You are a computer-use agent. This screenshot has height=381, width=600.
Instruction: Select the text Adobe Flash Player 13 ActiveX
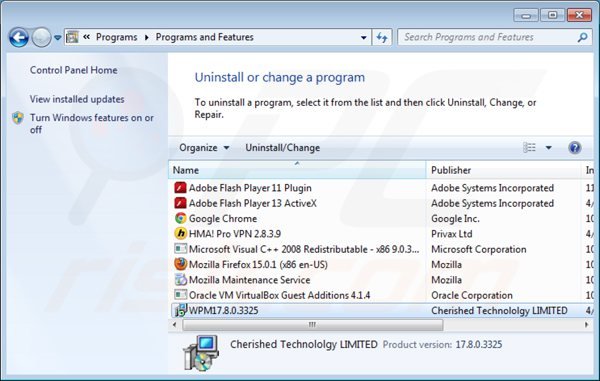pos(253,203)
